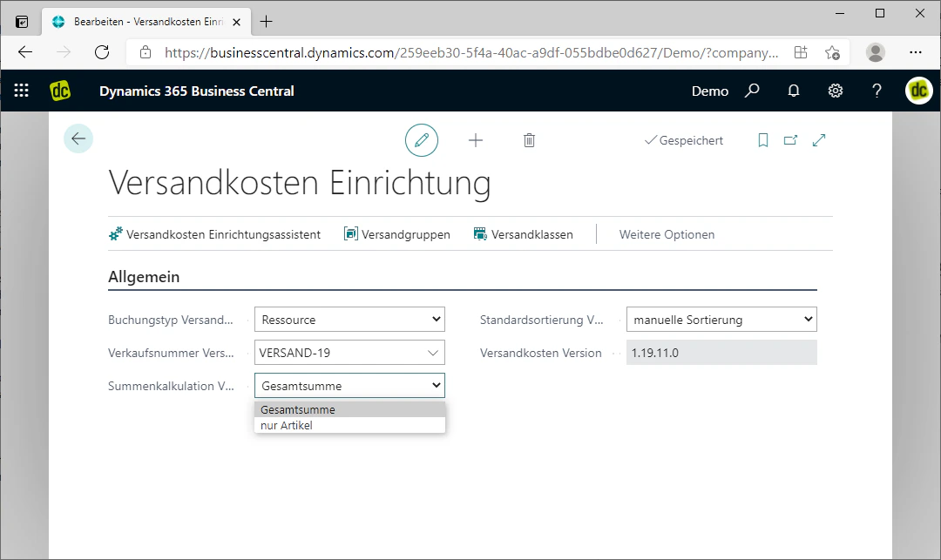Click the browser address bar URL
Screen dimensions: 941x560
pyautogui.click(x=471, y=52)
